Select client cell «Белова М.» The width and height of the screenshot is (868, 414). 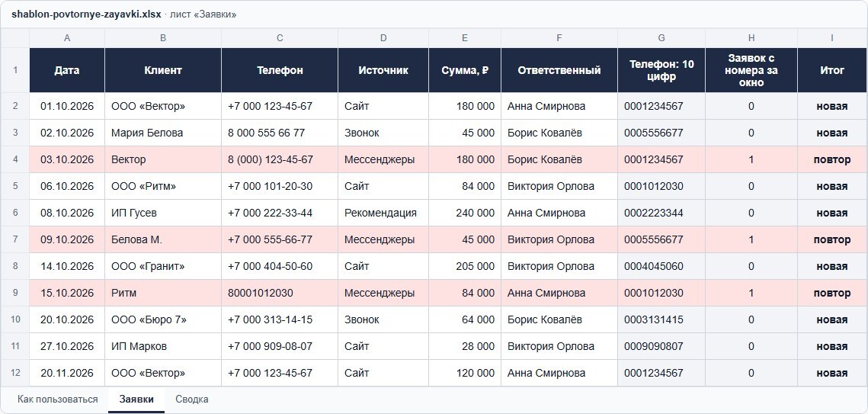163,239
